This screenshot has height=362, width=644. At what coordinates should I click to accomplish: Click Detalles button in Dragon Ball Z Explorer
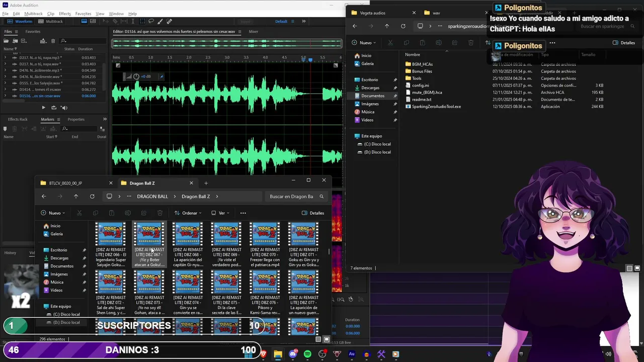[x=313, y=213]
